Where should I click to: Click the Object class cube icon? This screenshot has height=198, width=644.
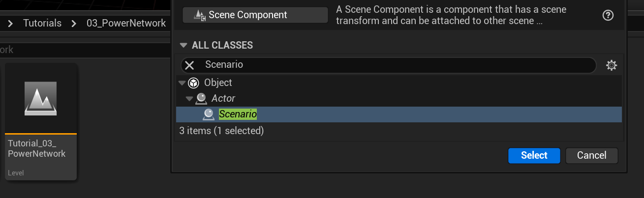point(193,83)
